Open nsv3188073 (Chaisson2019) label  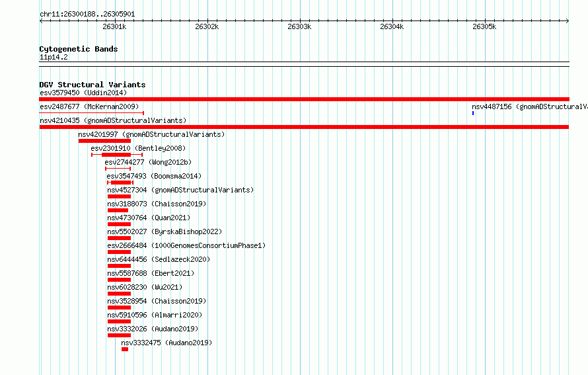[157, 204]
